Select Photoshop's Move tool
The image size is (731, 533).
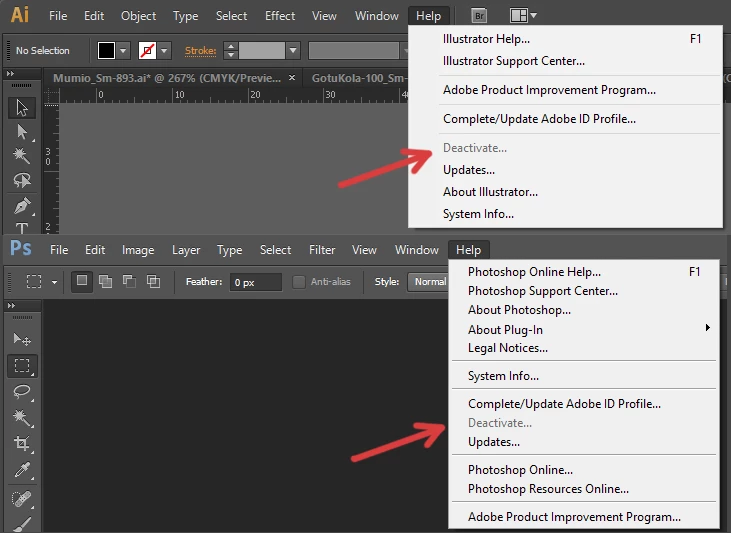click(22, 339)
